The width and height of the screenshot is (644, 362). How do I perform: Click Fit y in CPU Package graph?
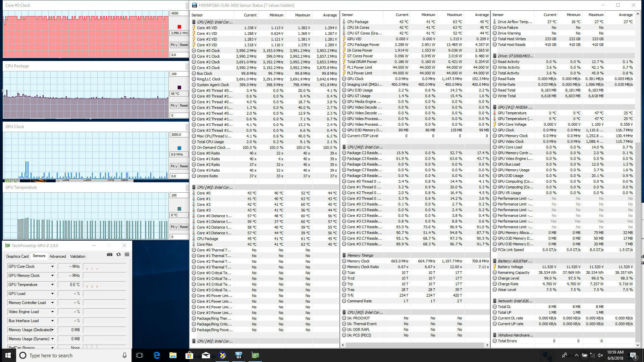tap(174, 105)
